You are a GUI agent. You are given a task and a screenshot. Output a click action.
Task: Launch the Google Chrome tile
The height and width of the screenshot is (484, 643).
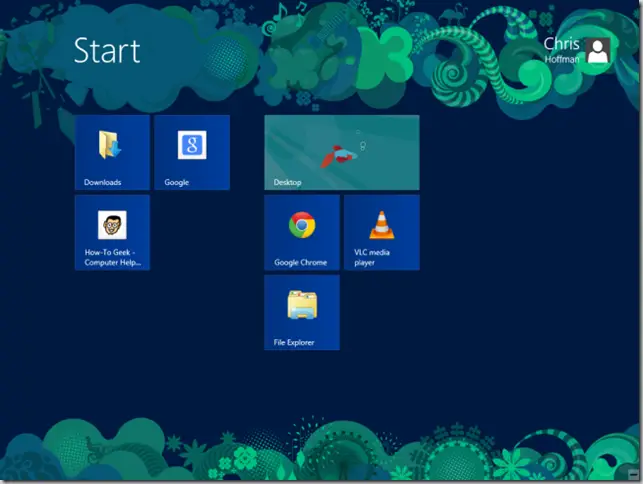(302, 233)
